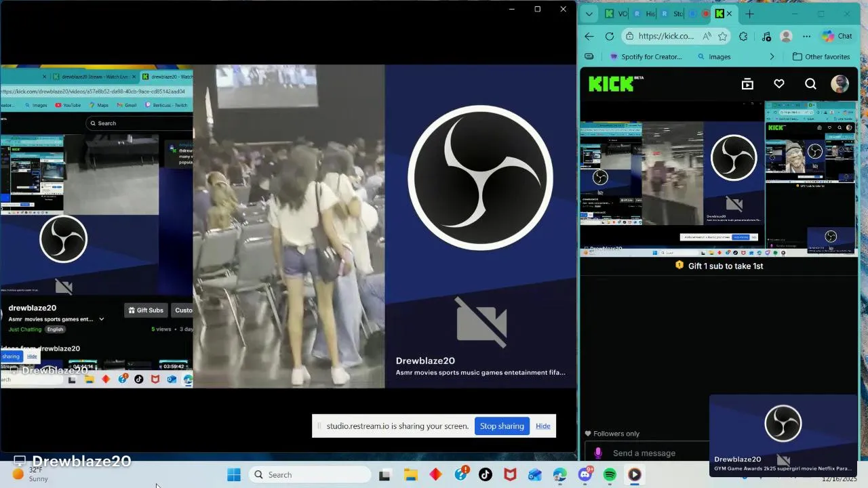The image size is (868, 488).
Task: Open Discord from the taskbar
Action: pyautogui.click(x=585, y=474)
